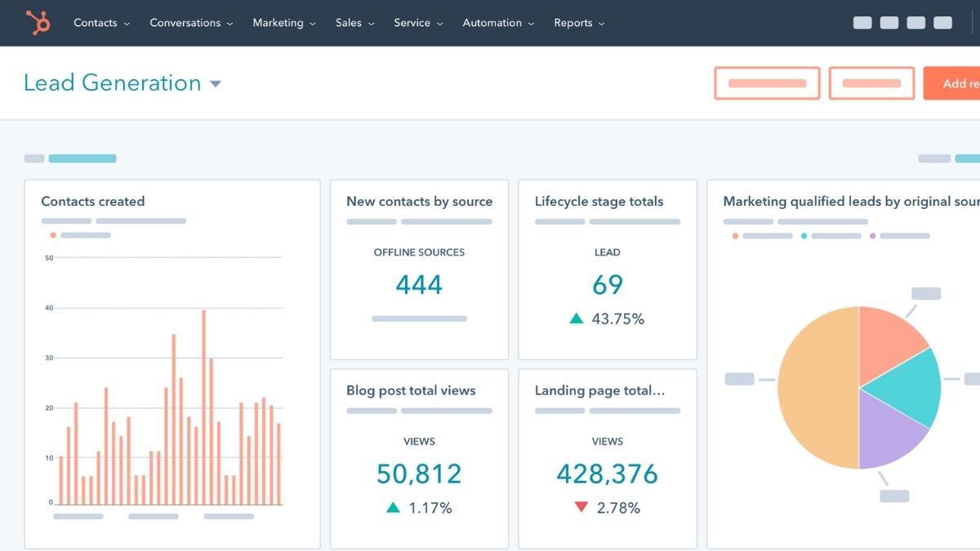Click the green increase arrow next to 43.75%
The height and width of the screenshot is (551, 980).
pos(577,319)
